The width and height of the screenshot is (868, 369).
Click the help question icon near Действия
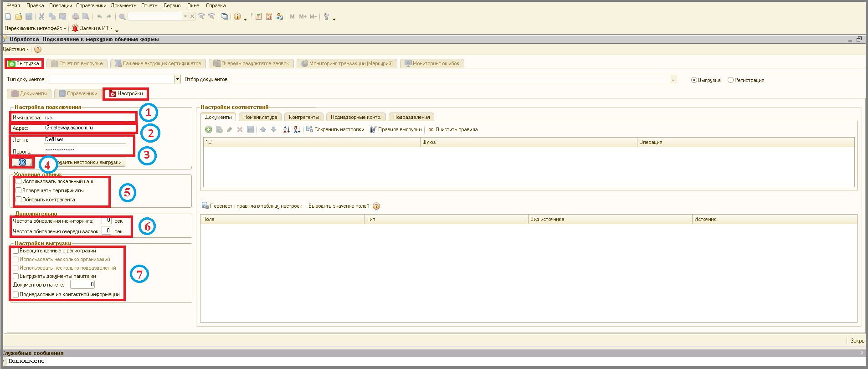(38, 49)
